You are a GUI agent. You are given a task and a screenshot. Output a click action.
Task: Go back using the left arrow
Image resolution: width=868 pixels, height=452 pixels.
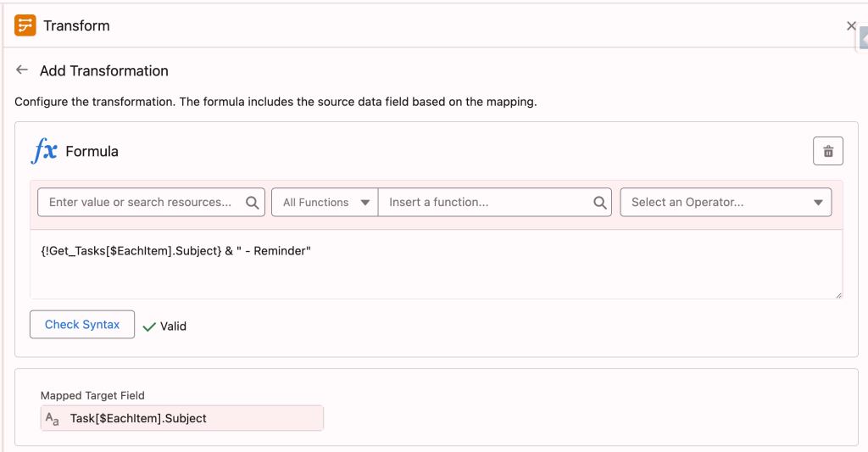[x=22, y=70]
